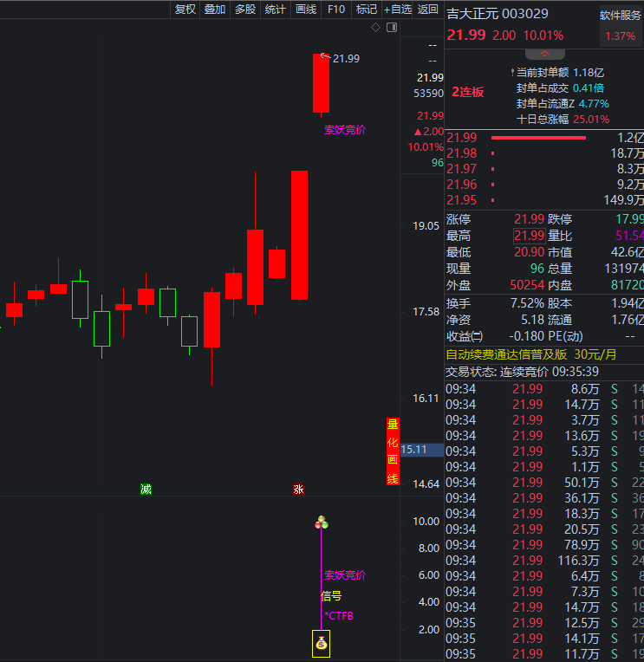644x662 pixels.
Task: Click the 10.01% change in header
Action: coord(543,36)
